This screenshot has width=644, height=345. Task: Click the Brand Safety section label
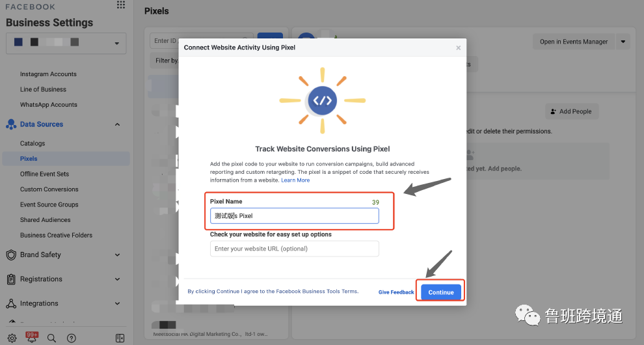(40, 255)
